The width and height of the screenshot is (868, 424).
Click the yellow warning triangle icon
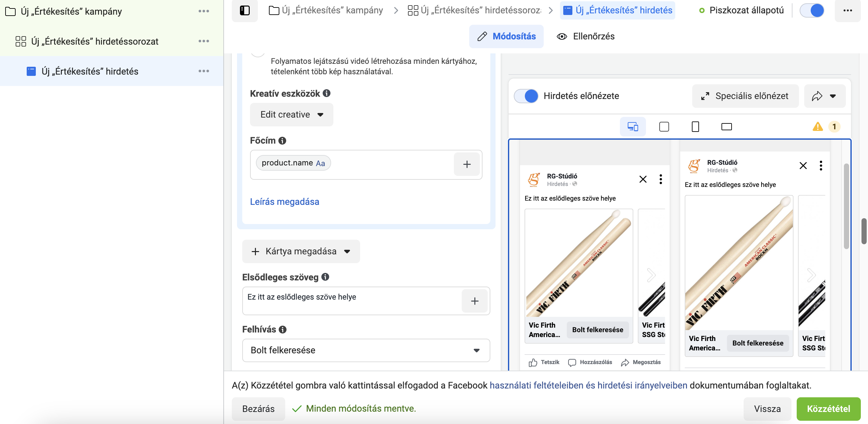click(x=818, y=127)
